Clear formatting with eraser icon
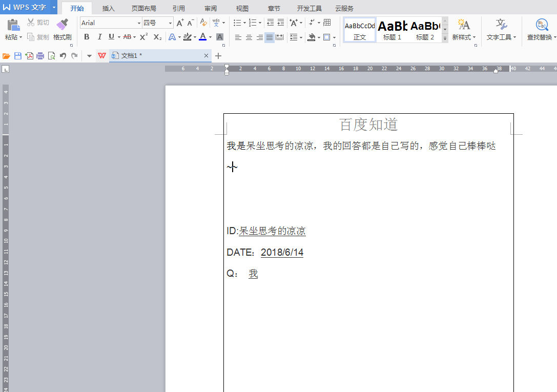 point(203,23)
